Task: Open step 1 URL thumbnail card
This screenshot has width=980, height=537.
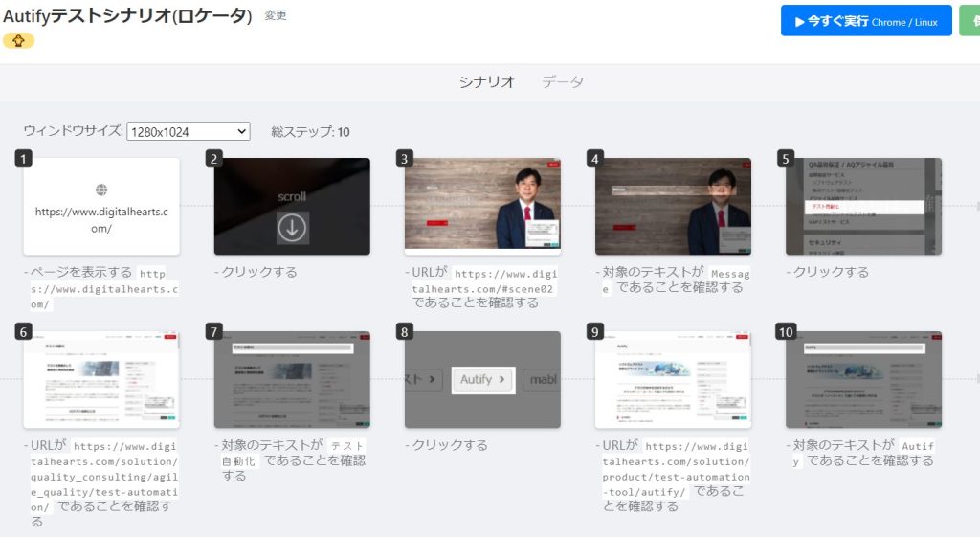Action: tap(101, 207)
